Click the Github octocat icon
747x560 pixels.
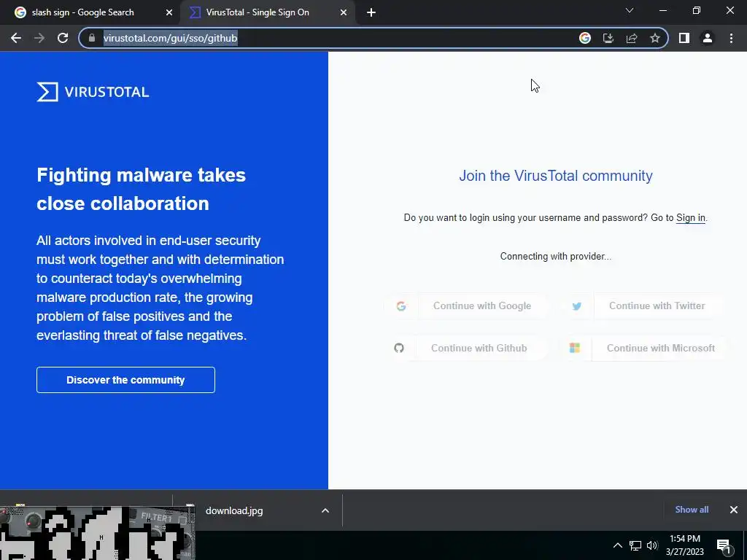tap(399, 348)
